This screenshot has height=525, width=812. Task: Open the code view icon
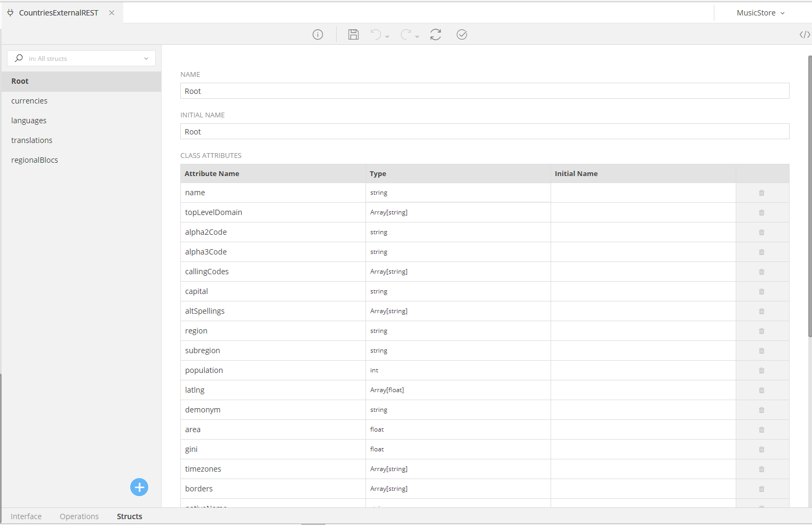tap(805, 35)
